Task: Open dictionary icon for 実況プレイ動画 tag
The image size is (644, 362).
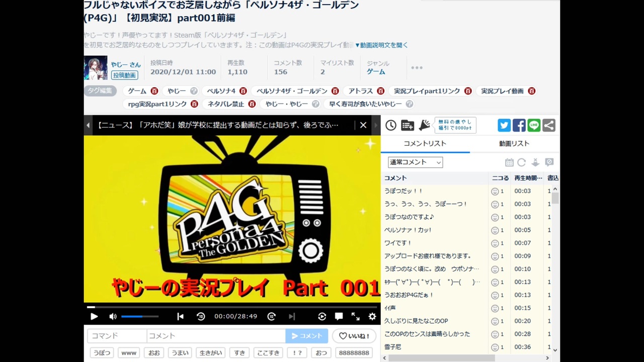Action: point(531,91)
